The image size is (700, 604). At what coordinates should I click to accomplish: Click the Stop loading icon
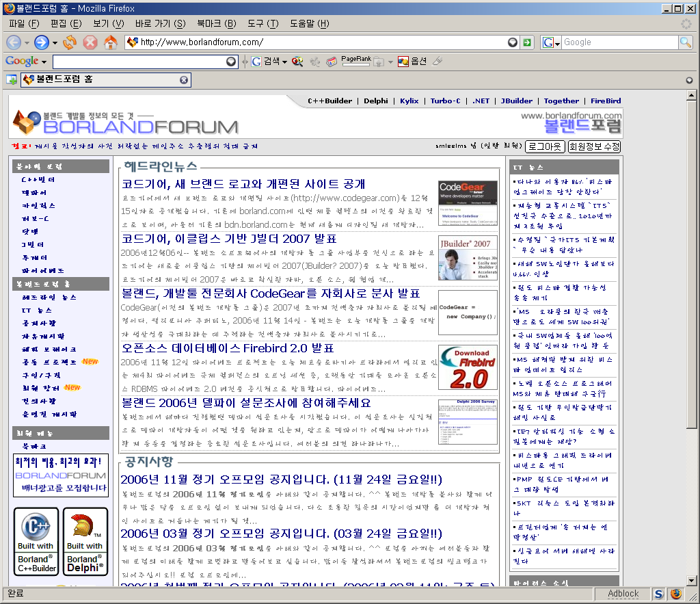click(90, 42)
